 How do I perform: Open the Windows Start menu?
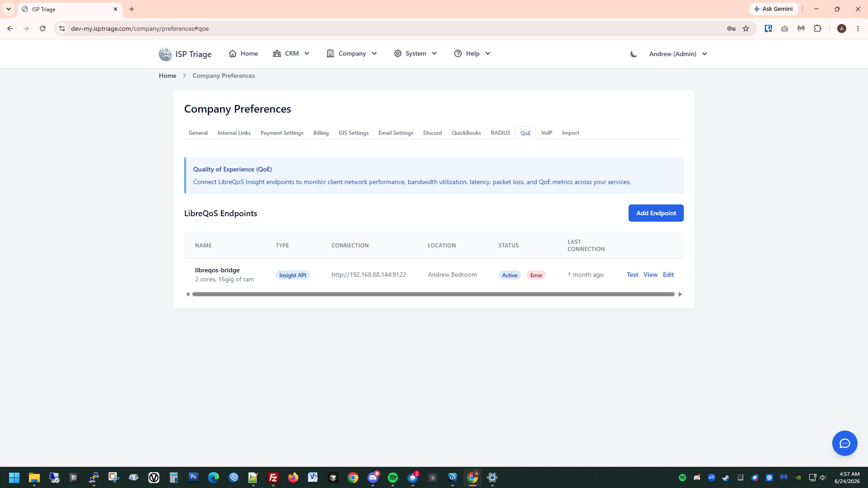click(x=14, y=478)
